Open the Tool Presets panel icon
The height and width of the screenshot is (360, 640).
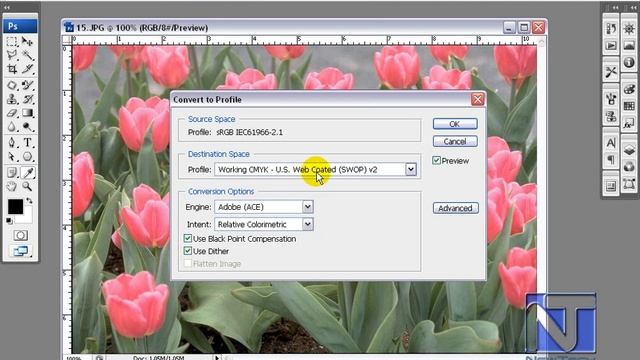tap(611, 72)
